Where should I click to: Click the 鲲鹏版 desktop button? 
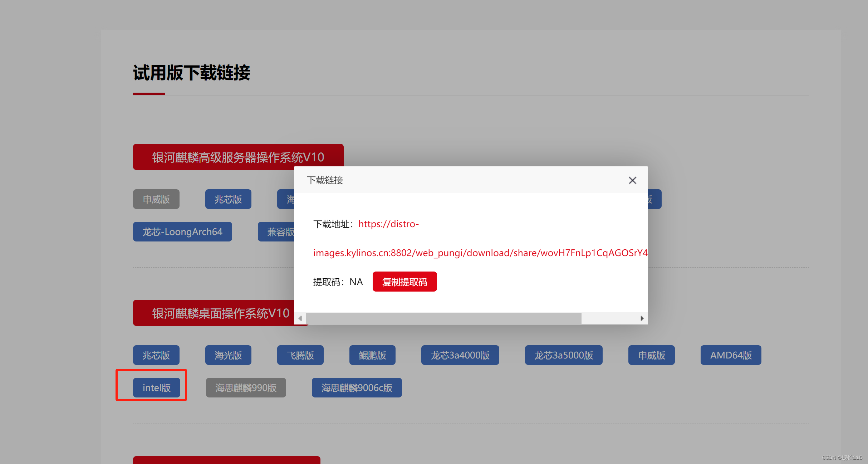point(372,355)
